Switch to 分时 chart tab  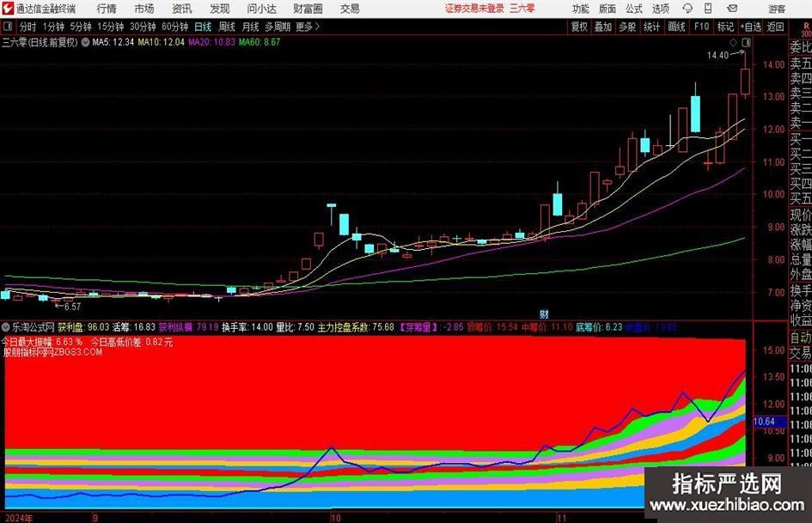click(28, 27)
